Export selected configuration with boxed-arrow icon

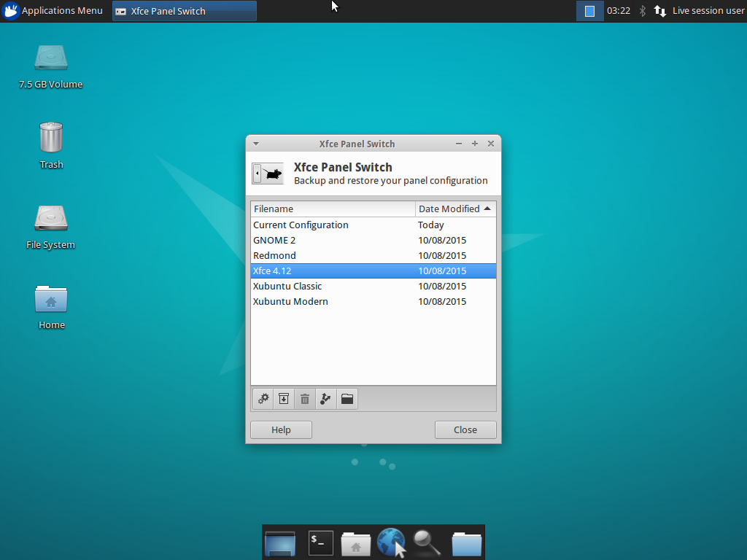tap(284, 399)
